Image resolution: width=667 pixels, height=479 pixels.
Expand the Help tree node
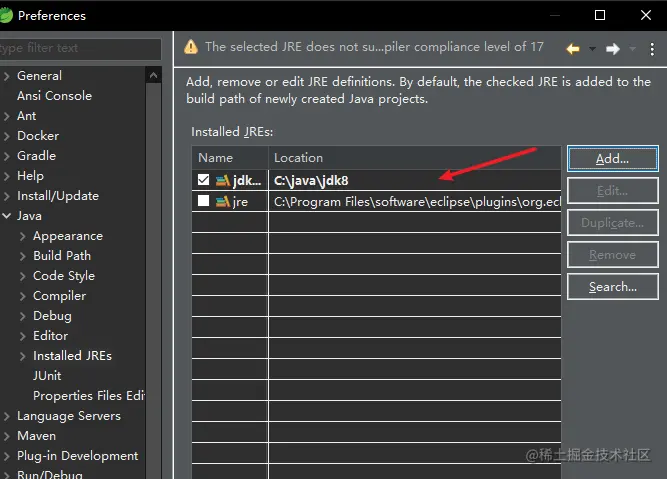[6, 176]
